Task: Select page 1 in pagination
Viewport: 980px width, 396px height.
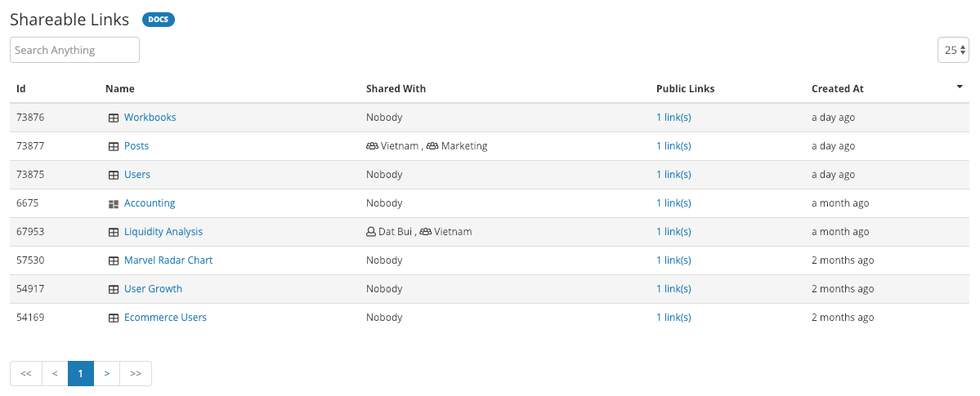Action: 81,373
